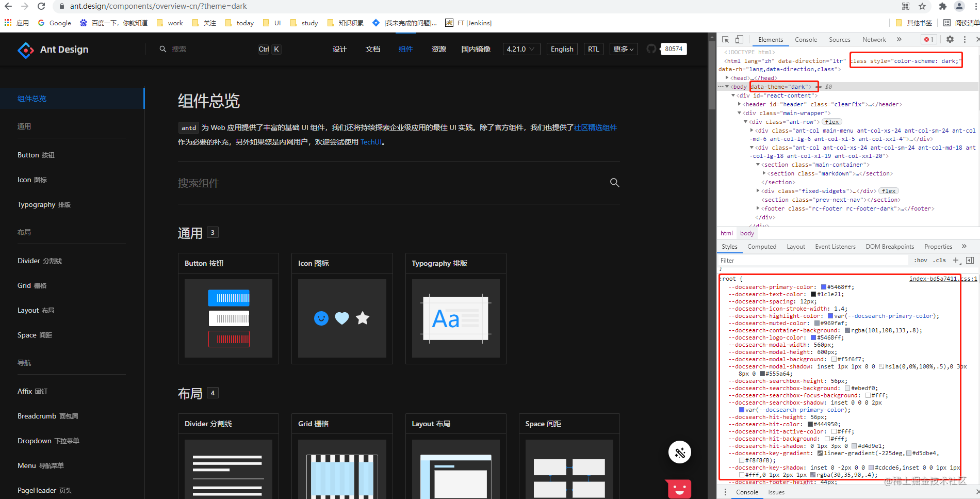Open the Button 按钮 sidebar item
The image size is (980, 499).
36,155
